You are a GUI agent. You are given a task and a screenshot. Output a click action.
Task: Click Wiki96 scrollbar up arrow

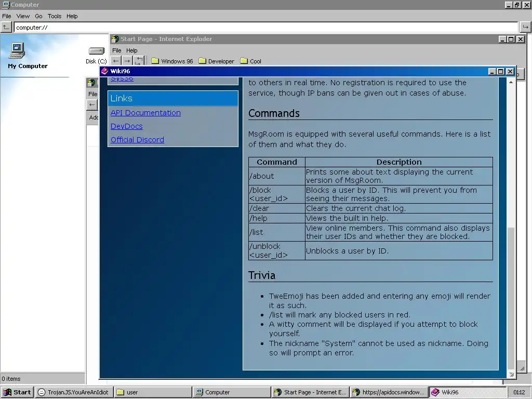[x=511, y=82]
